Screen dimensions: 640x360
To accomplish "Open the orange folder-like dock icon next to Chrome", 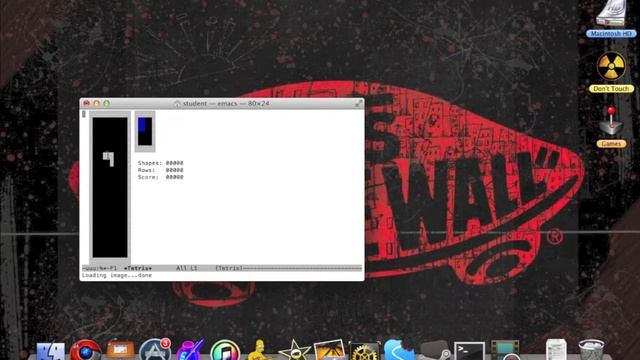I will pyautogui.click(x=120, y=350).
